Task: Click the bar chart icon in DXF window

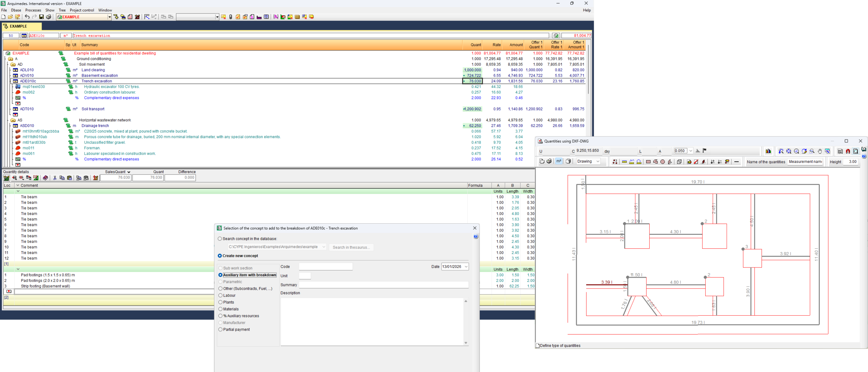Action: (768, 151)
